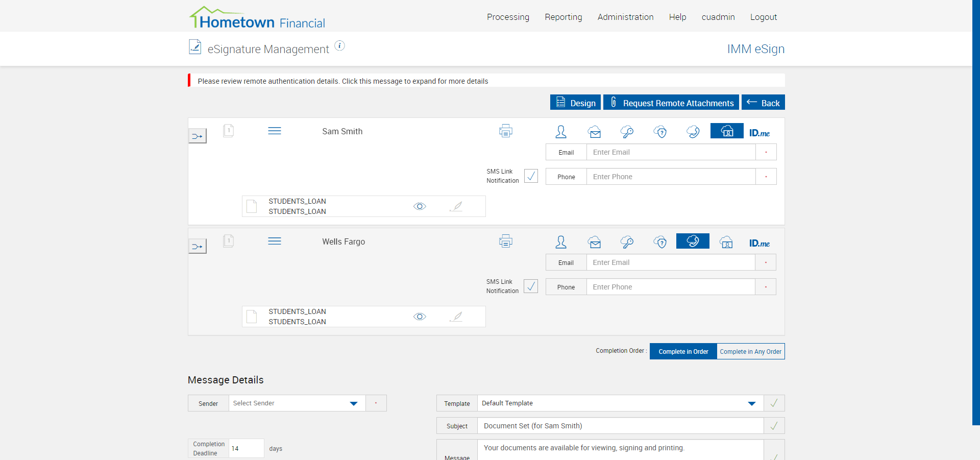Open the Select Sender dropdown
This screenshot has width=980, height=460.
point(297,403)
